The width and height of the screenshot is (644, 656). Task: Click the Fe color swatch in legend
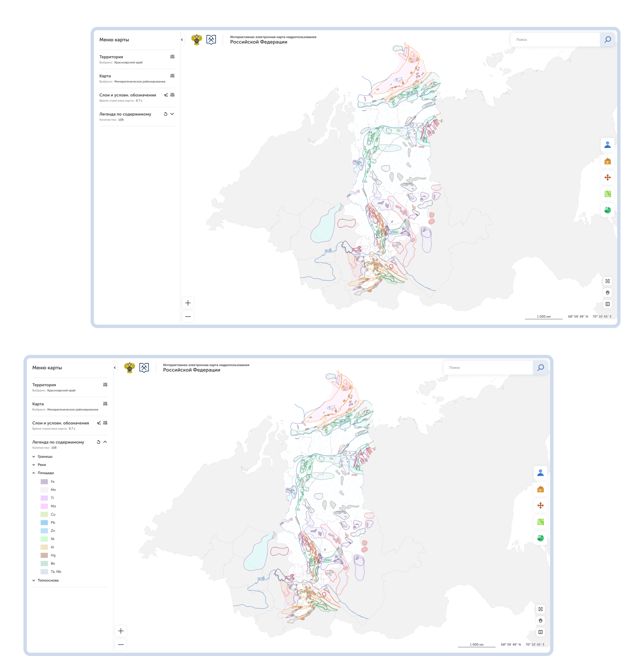point(44,481)
